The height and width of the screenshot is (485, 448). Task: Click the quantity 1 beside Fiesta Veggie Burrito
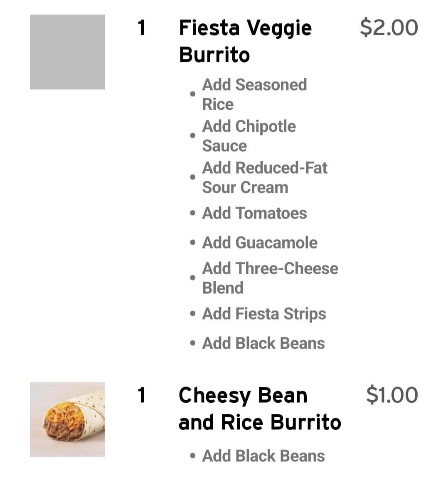(x=141, y=28)
